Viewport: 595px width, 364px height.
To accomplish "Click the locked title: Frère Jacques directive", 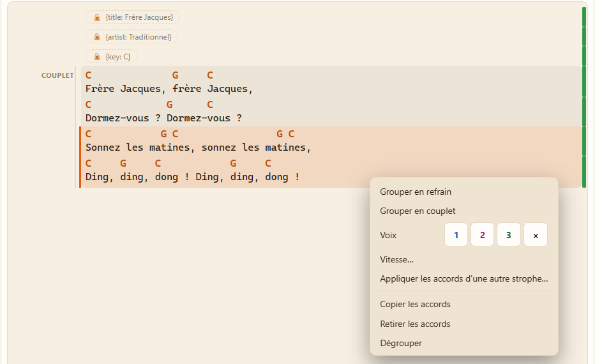I will [133, 17].
